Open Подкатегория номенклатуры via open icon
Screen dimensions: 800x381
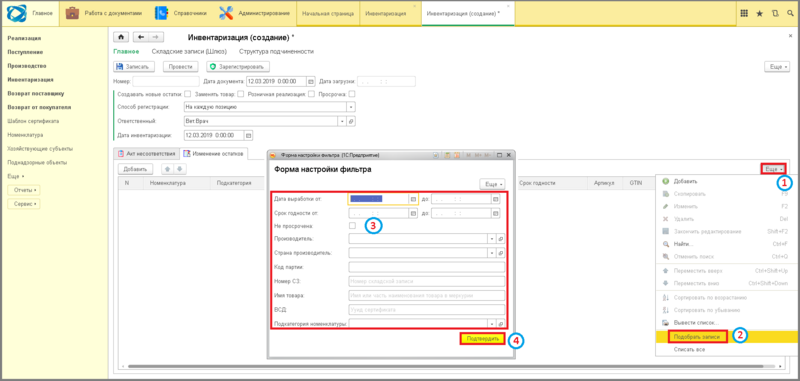click(501, 323)
